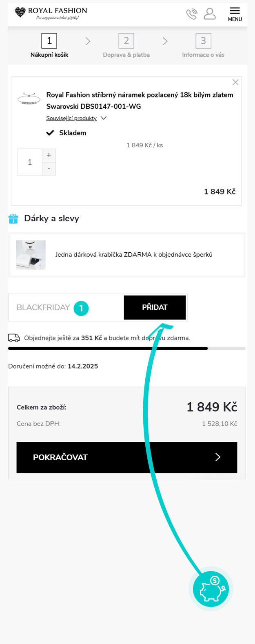Click the Royal Fashion heart logo

click(20, 12)
